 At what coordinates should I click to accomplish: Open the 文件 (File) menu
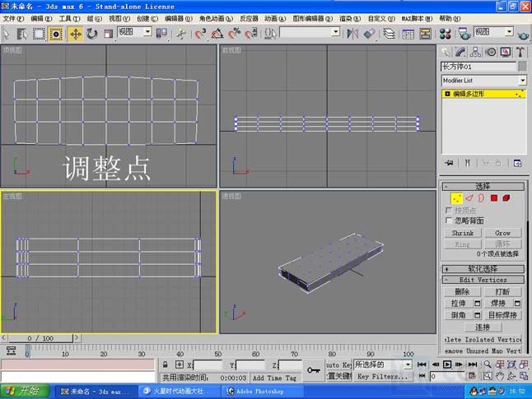(13, 19)
